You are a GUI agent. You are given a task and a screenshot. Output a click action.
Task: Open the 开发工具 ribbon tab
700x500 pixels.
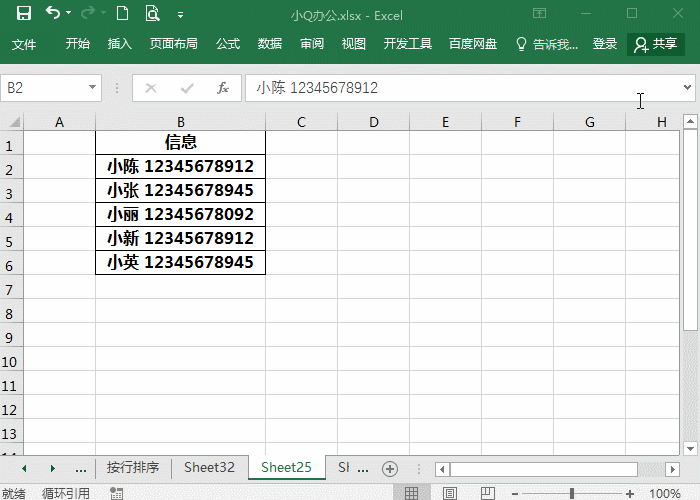pos(408,44)
